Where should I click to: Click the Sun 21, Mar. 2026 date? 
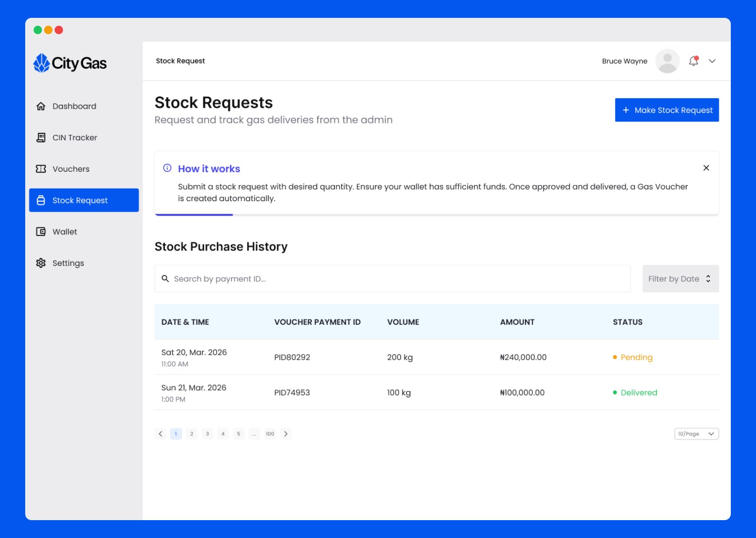(x=194, y=388)
